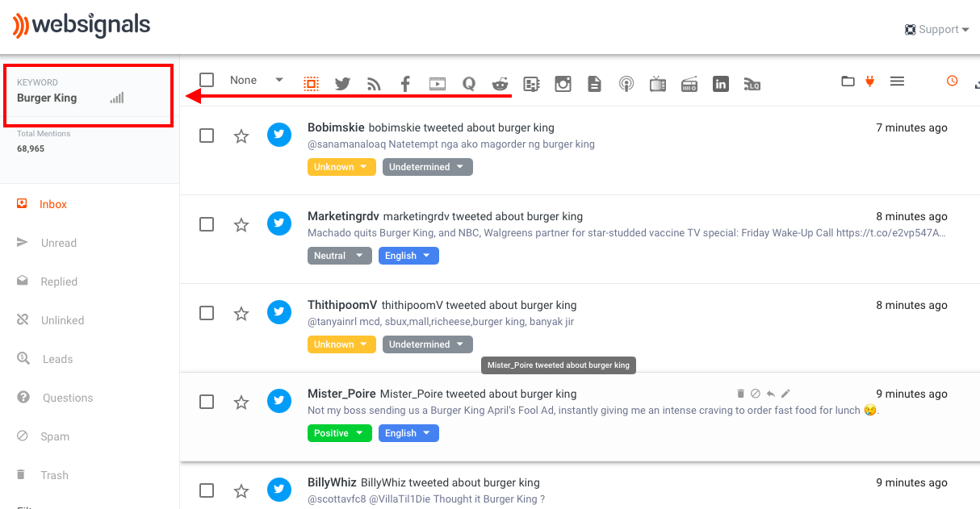980x509 pixels.
Task: Click Bobimskie's Twitter avatar icon
Action: [279, 135]
